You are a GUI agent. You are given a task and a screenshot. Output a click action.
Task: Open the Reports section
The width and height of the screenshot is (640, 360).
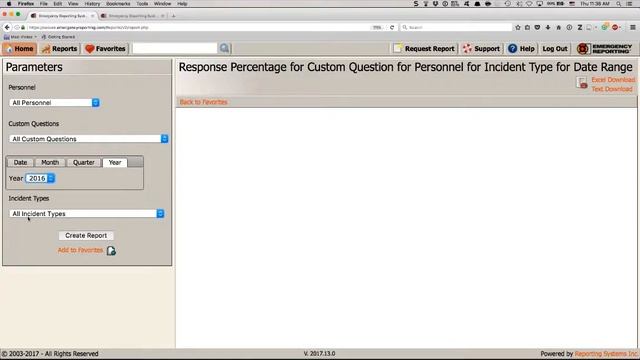59,49
